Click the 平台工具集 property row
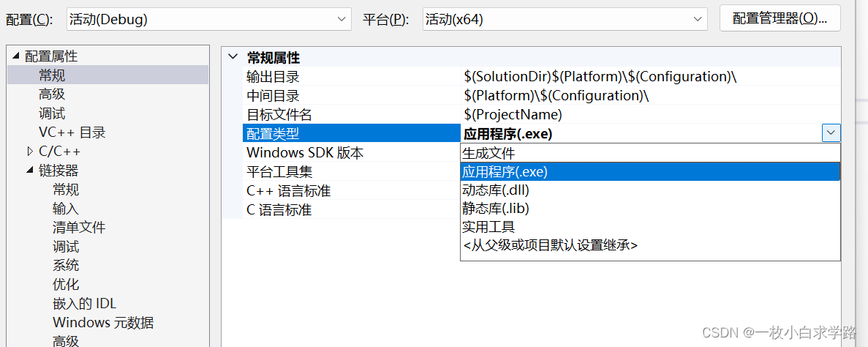 pyautogui.click(x=352, y=171)
